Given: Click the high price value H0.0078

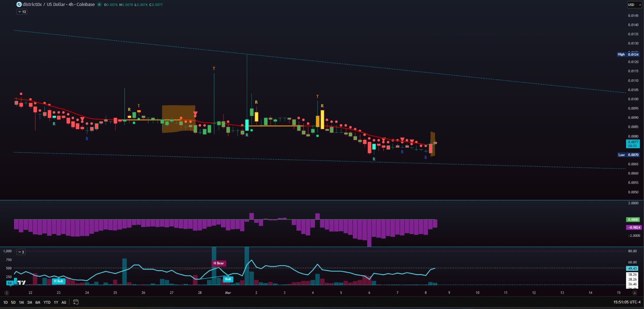Looking at the screenshot, I should tap(126, 5).
